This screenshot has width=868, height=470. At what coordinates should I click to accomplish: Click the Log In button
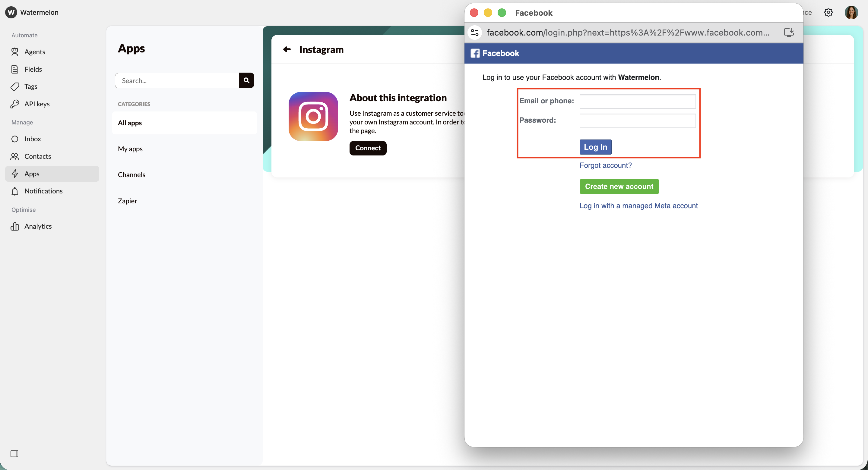coord(595,147)
